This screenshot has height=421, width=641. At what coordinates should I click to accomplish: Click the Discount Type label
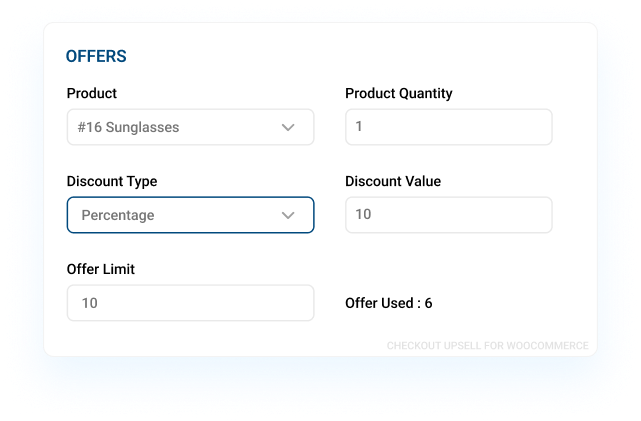coord(112,181)
